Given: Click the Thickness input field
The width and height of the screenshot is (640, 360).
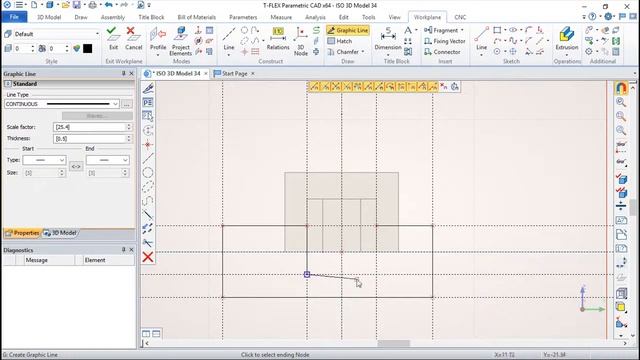Looking at the screenshot, I should (89, 139).
